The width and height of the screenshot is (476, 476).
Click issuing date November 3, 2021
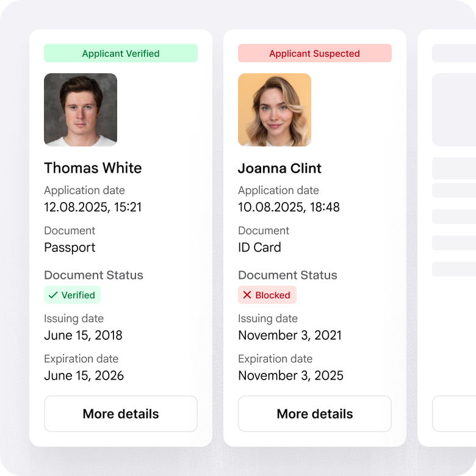click(x=290, y=335)
